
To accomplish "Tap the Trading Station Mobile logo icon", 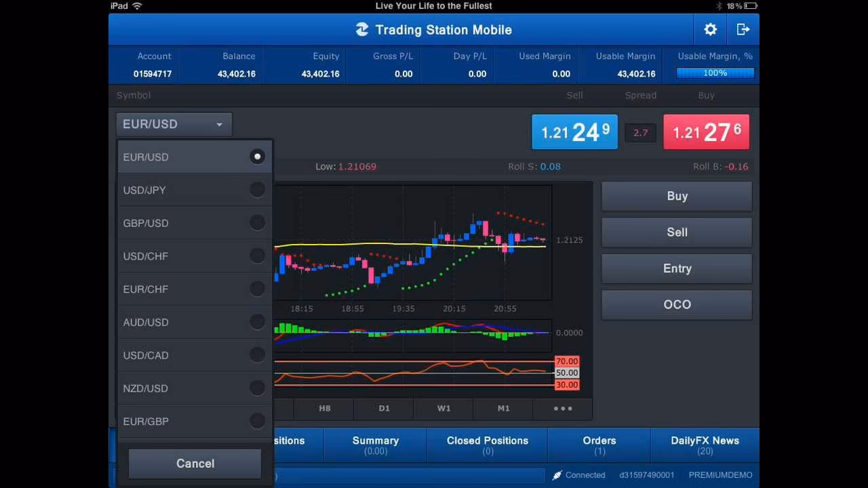I will 362,29.
